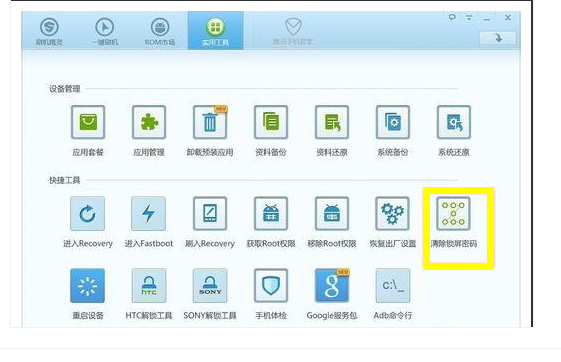Launch 卸载预装应用 trash can tool

(210, 122)
